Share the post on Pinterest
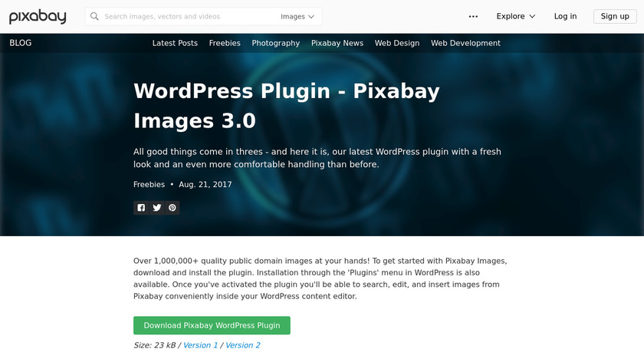 (172, 208)
